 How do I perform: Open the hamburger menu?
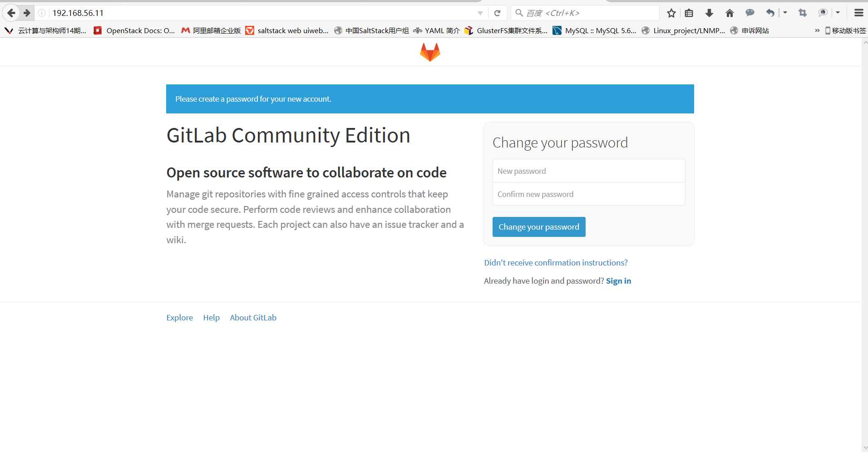[858, 13]
